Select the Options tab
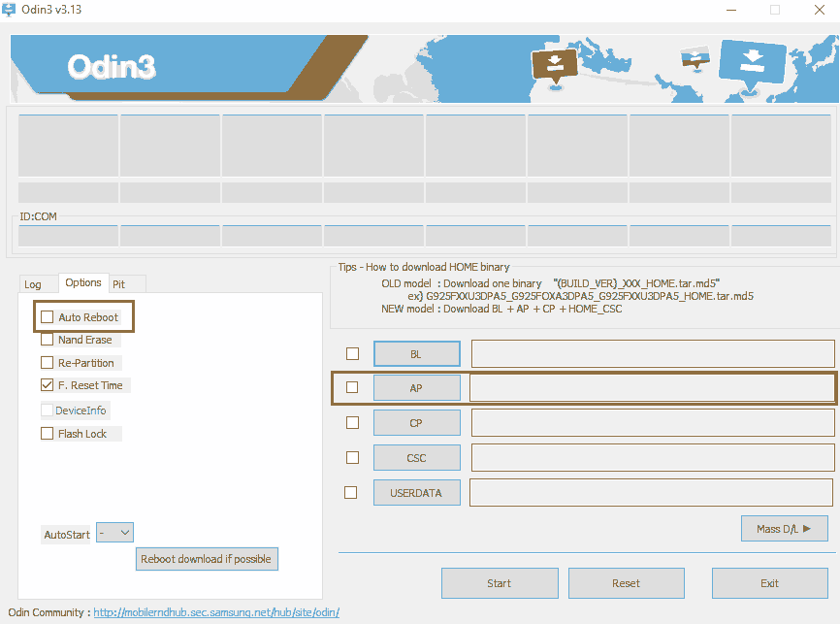The width and height of the screenshot is (840, 624). (83, 282)
